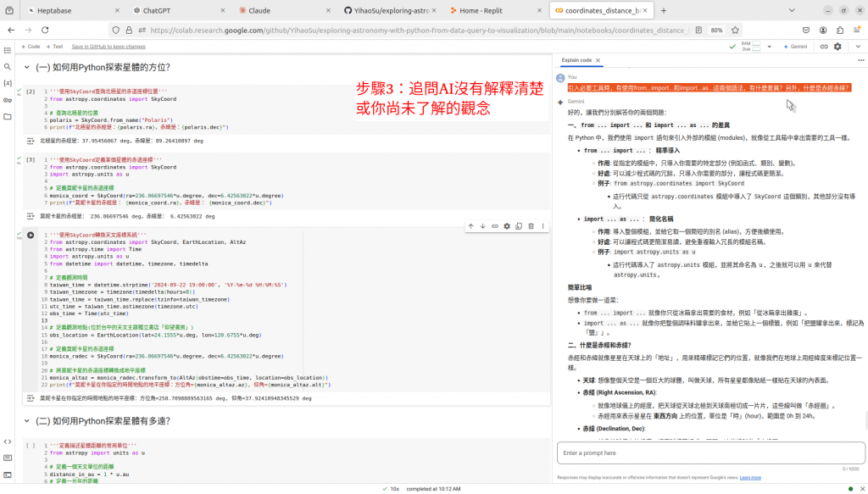
Task: Open the Firefox account icon
Action: coord(823,30)
